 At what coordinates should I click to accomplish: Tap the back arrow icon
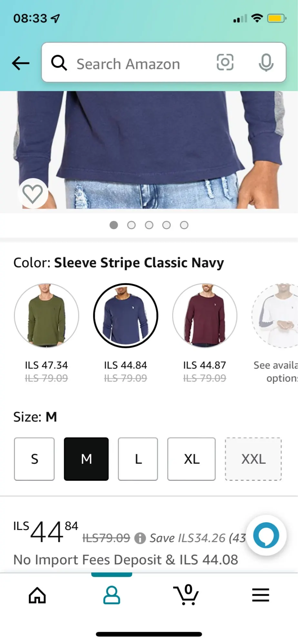(21, 63)
